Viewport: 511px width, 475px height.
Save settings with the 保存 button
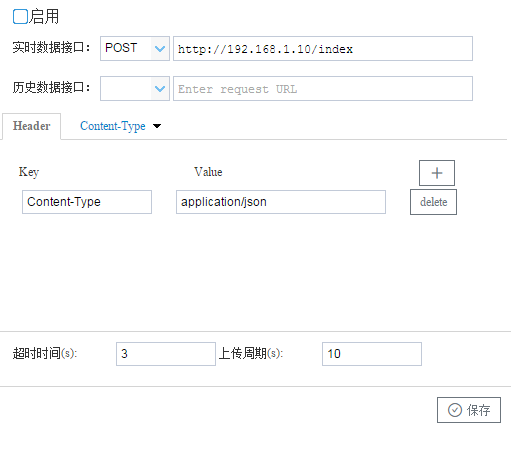(469, 410)
